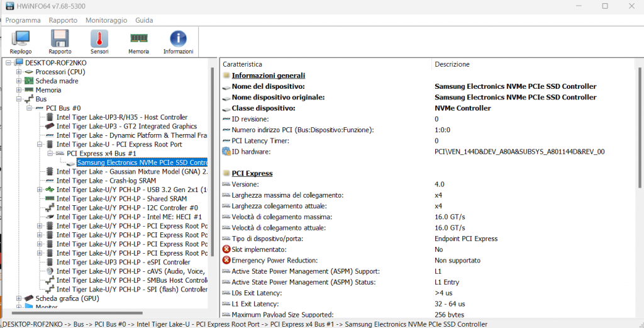
Task: Open the Guida menu
Action: [x=144, y=20]
